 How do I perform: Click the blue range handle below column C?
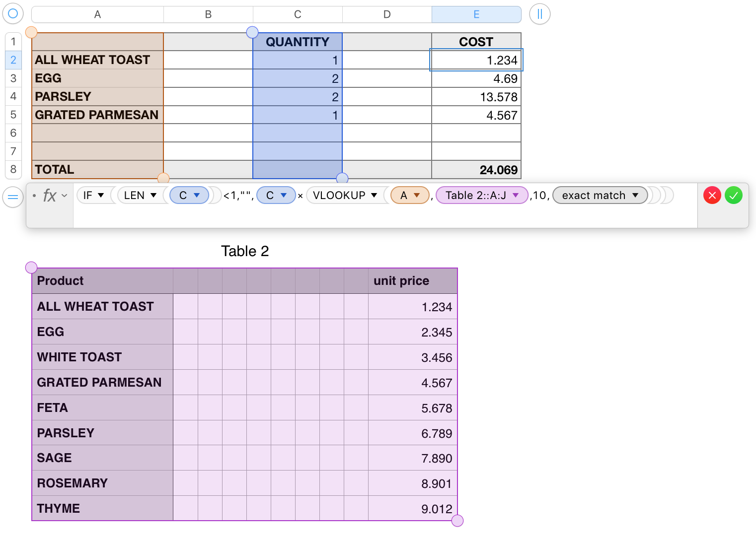342,178
